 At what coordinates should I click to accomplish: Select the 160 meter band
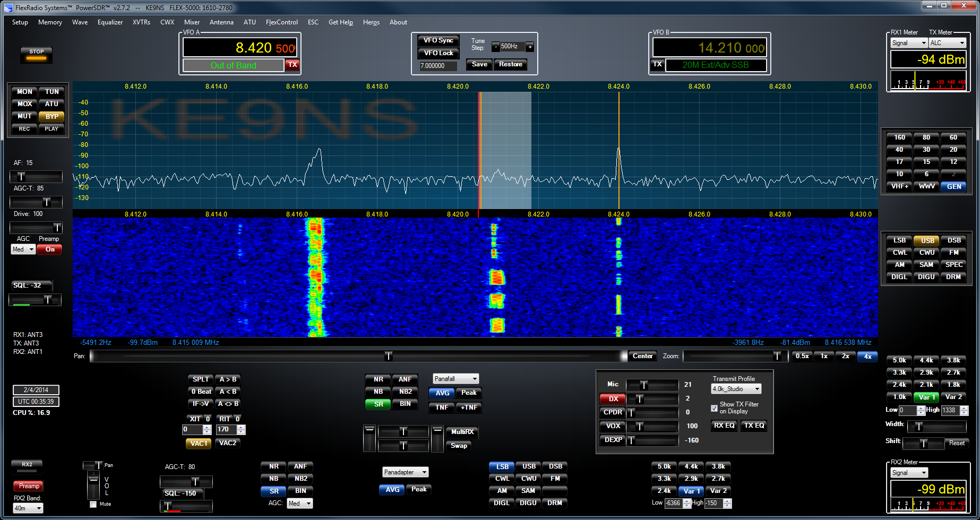pos(899,137)
